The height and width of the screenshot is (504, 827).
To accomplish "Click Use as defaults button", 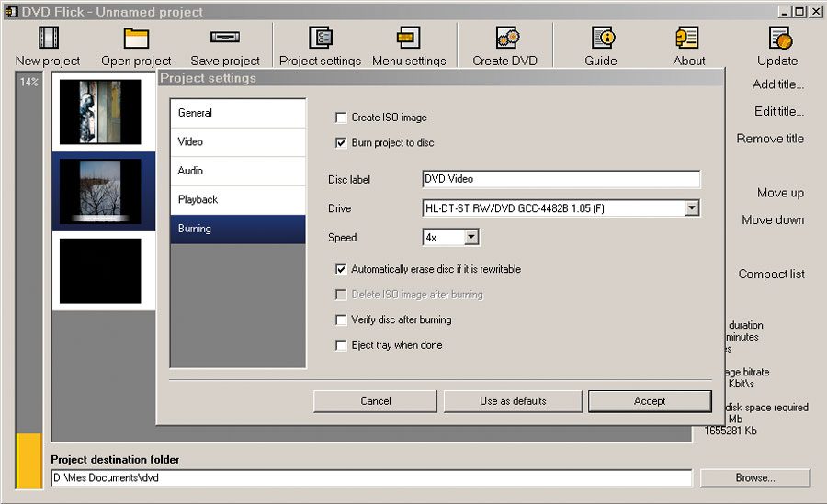I will pos(513,401).
